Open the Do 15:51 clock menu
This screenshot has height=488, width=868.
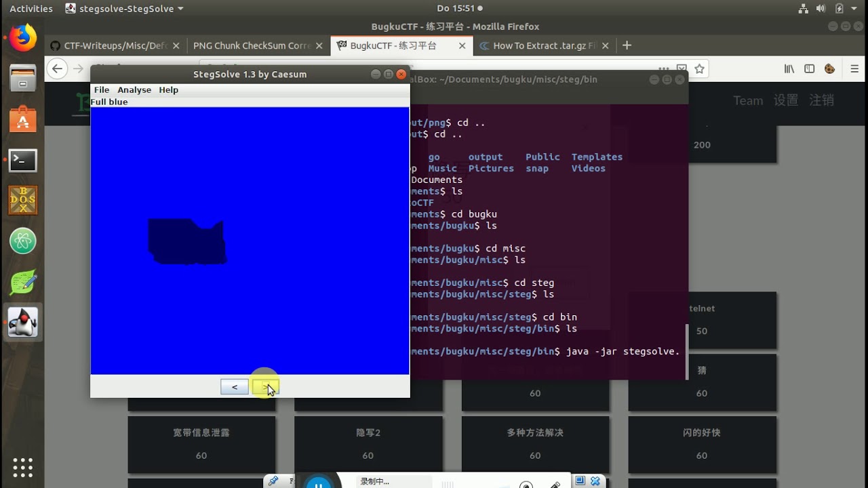[460, 9]
